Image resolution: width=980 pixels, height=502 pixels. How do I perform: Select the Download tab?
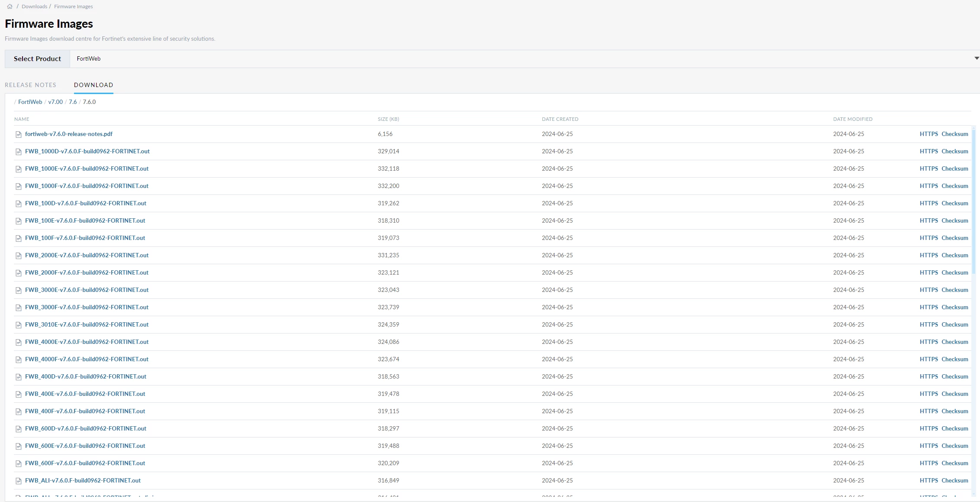pos(93,85)
